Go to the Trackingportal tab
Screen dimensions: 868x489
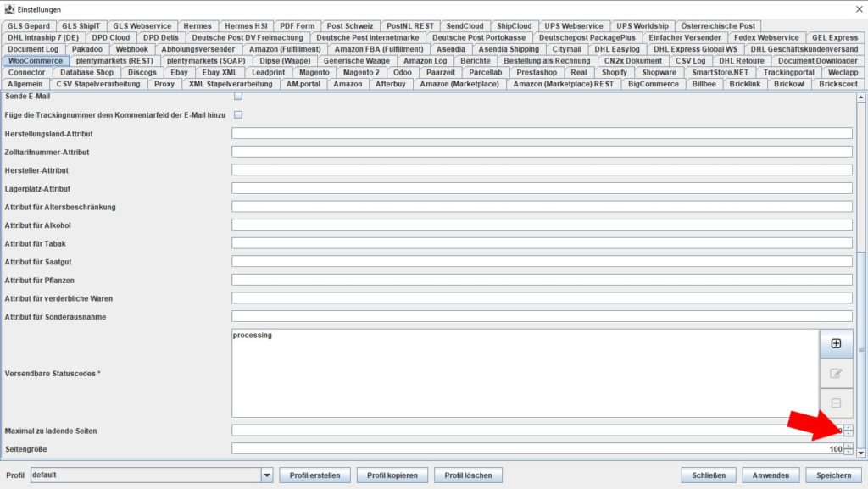pos(789,73)
